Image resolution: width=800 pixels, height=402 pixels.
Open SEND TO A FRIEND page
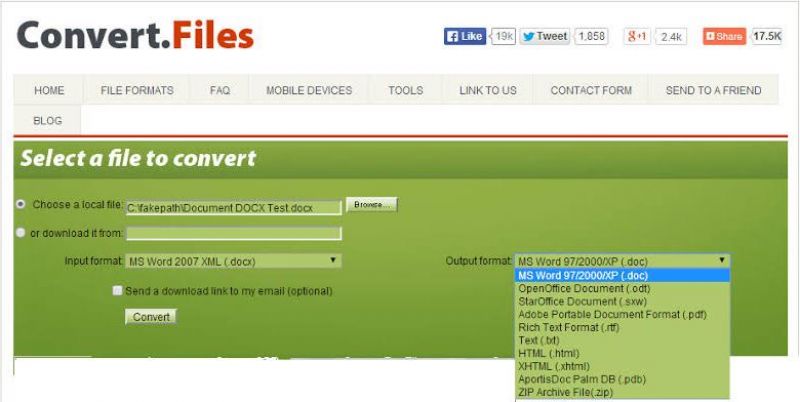713,90
